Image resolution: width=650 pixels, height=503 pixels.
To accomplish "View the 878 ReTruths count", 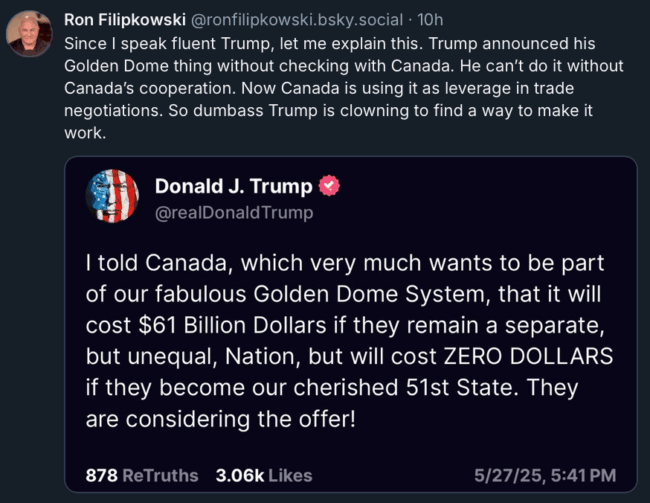I will pyautogui.click(x=142, y=475).
